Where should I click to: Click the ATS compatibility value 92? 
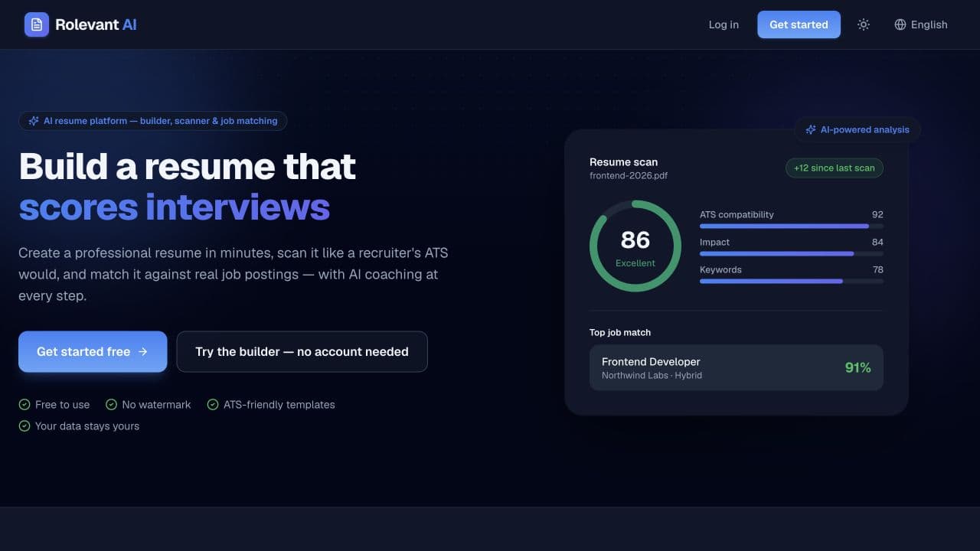pyautogui.click(x=877, y=215)
